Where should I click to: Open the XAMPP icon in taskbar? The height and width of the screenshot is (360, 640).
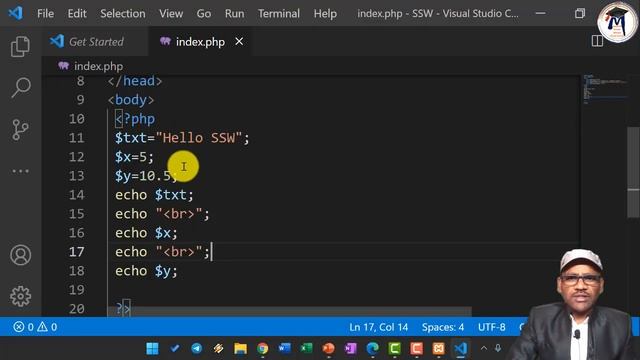tap(438, 349)
